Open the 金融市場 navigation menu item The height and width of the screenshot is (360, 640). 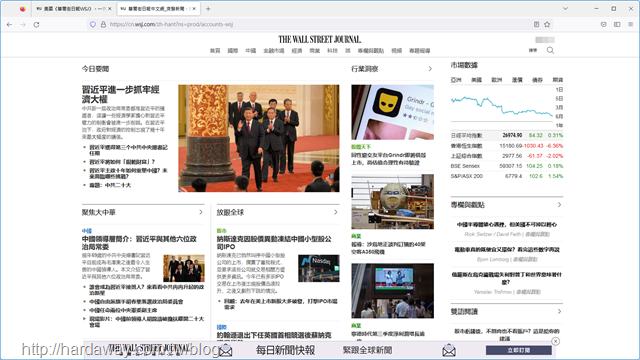(x=273, y=51)
